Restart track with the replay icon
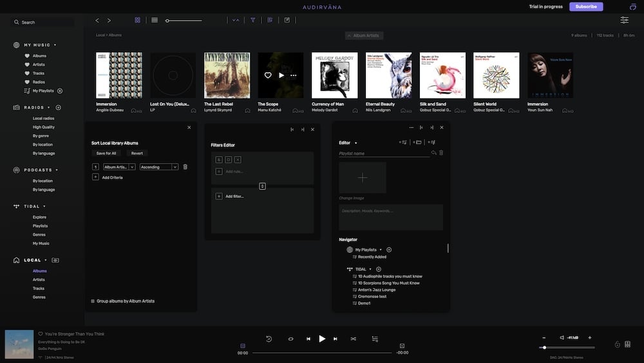Image resolution: width=644 pixels, height=363 pixels. pyautogui.click(x=269, y=338)
